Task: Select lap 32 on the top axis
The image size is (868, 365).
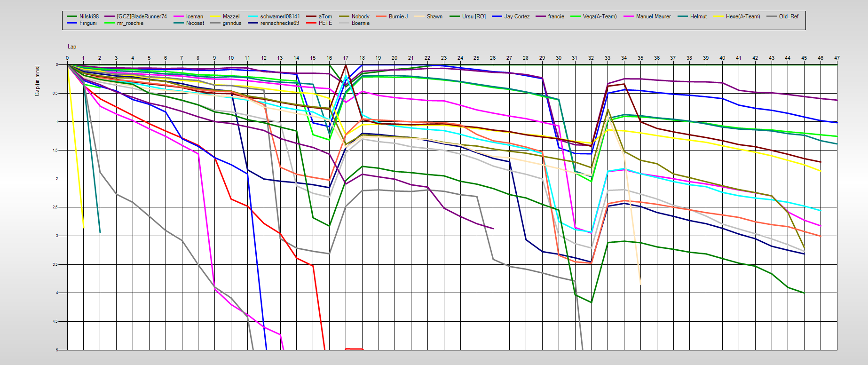Action: click(x=591, y=58)
